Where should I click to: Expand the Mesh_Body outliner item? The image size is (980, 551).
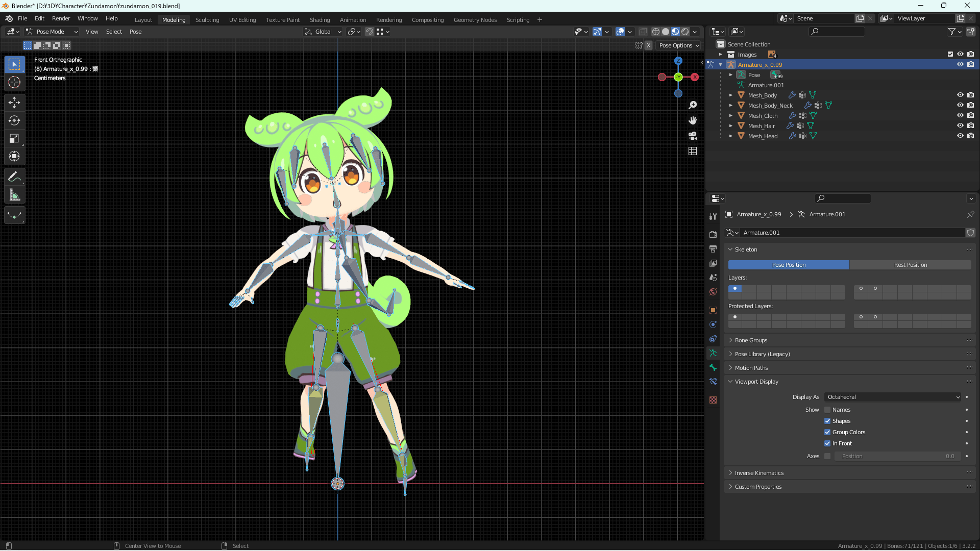(x=731, y=95)
